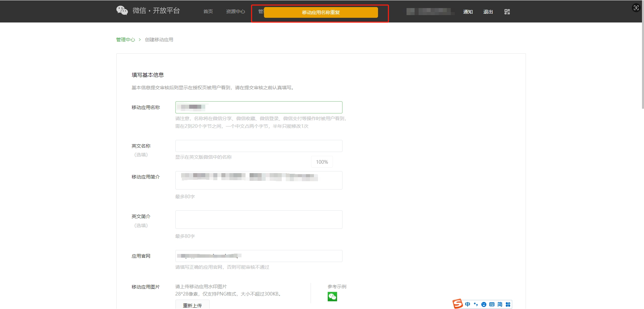
Task: Toggle Chinese/English mode 中 in Sogou bar
Action: coord(468,304)
